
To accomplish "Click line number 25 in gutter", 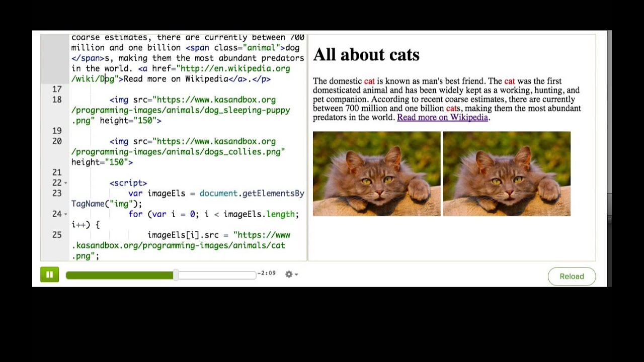I will point(57,235).
